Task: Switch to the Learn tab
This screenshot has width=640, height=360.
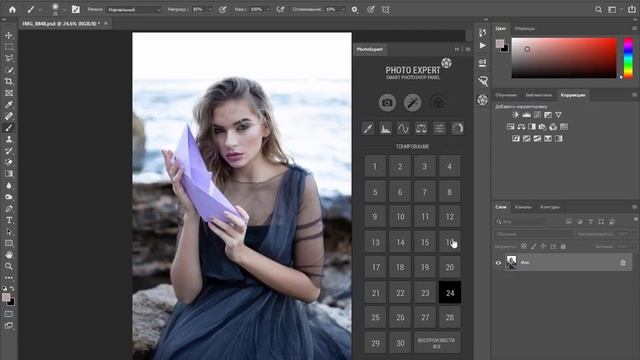Action: [x=506, y=95]
